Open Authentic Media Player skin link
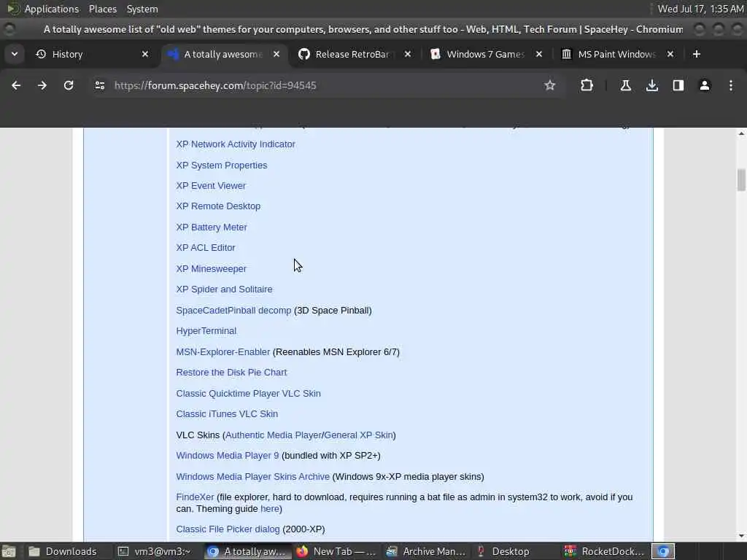747x560 pixels. tap(274, 435)
